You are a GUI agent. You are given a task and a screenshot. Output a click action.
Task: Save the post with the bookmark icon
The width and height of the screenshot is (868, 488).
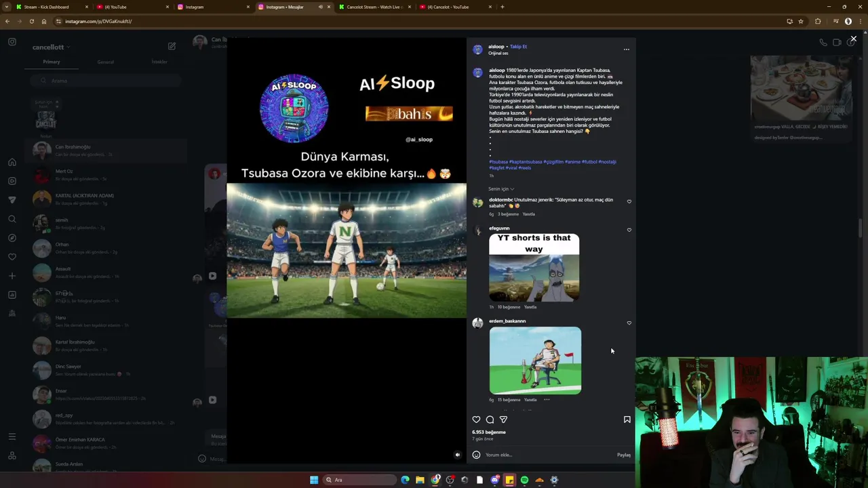pyautogui.click(x=627, y=420)
